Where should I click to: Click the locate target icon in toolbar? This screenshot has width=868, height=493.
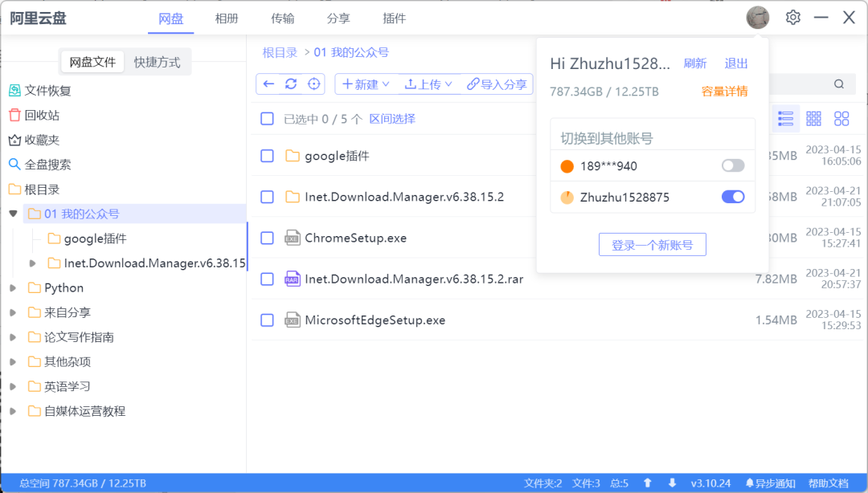pyautogui.click(x=314, y=84)
